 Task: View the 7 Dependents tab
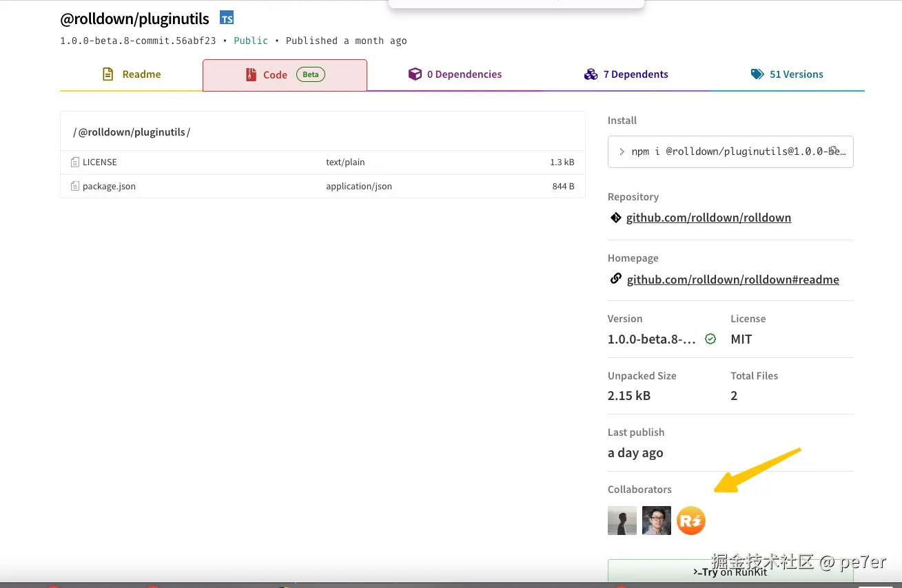click(x=626, y=74)
